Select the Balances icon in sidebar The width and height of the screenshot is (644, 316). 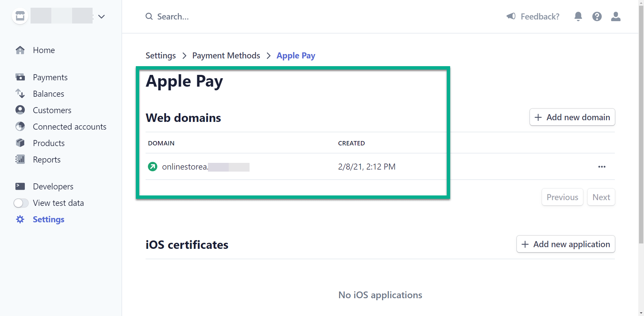coord(20,94)
